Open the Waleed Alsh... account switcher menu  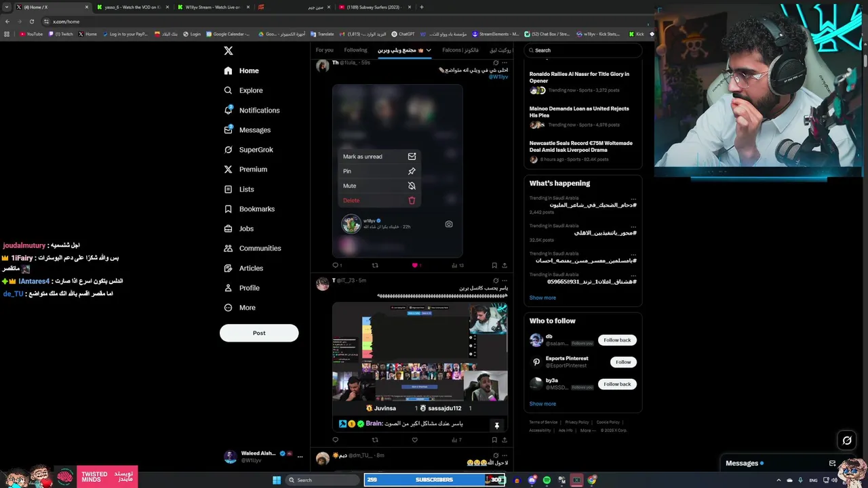tap(263, 456)
